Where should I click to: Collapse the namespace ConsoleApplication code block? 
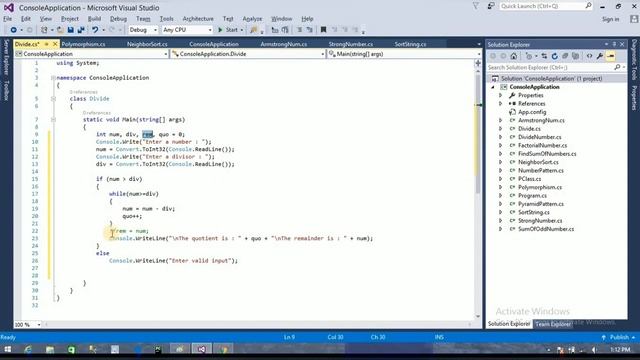click(x=53, y=78)
